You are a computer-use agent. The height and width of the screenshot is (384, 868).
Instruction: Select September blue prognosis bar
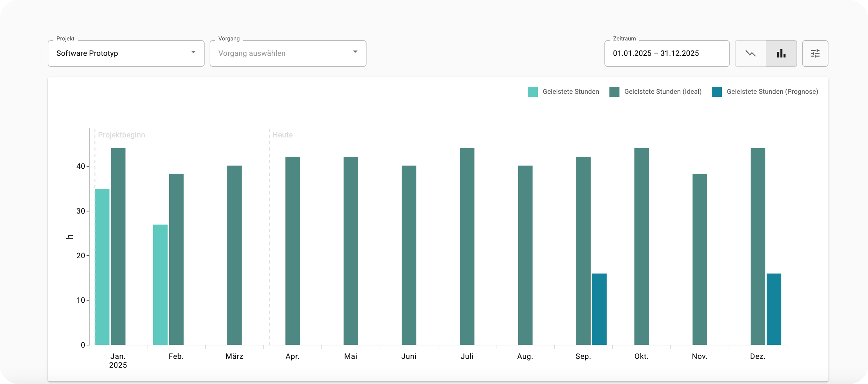tap(599, 309)
